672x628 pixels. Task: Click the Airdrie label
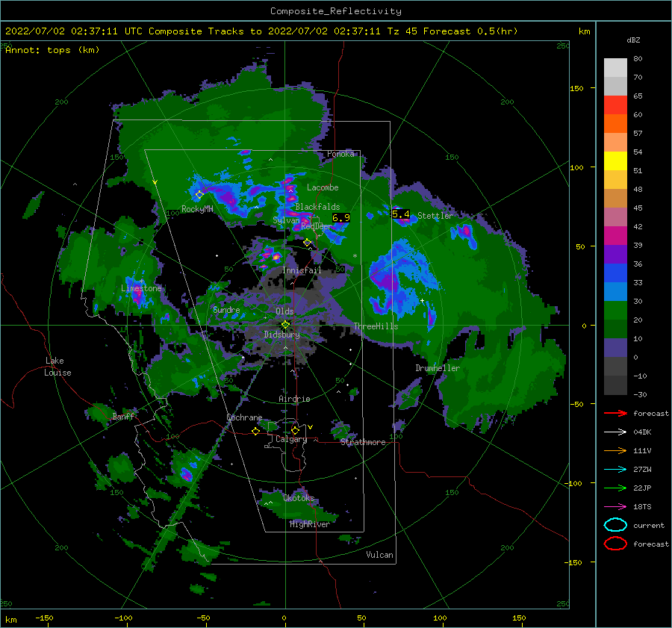click(294, 399)
